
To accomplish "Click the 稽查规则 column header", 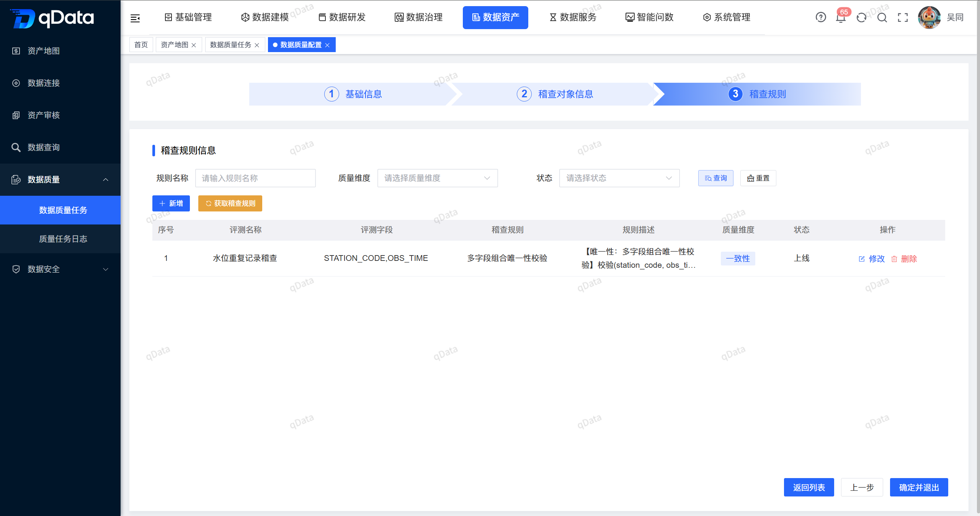I will point(508,230).
